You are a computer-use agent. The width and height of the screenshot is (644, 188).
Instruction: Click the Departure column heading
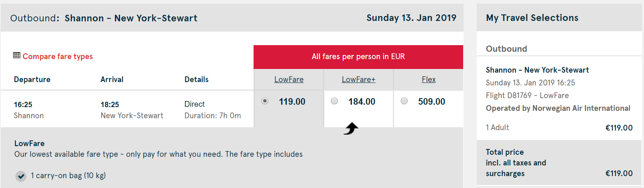click(32, 80)
